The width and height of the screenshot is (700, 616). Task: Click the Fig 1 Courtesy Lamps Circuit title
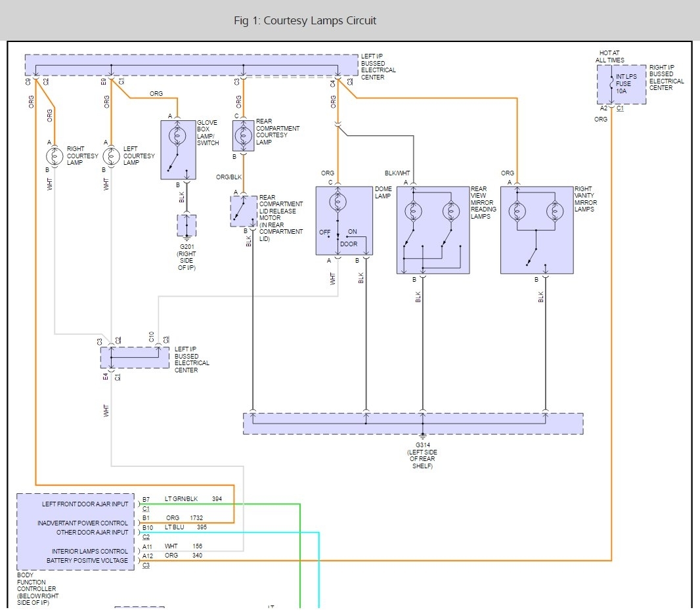click(x=305, y=20)
